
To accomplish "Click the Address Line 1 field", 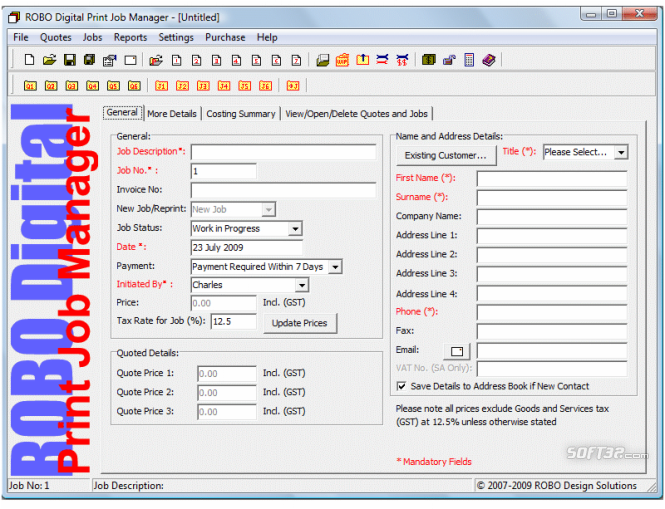I will (x=552, y=236).
